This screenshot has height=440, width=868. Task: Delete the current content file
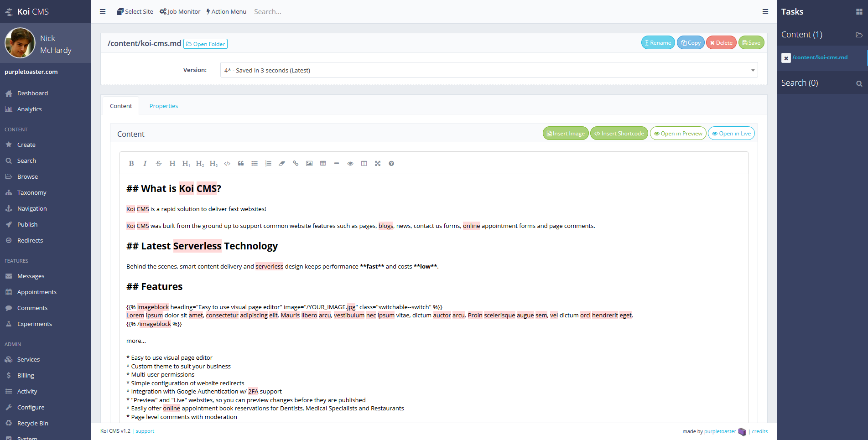(x=721, y=42)
